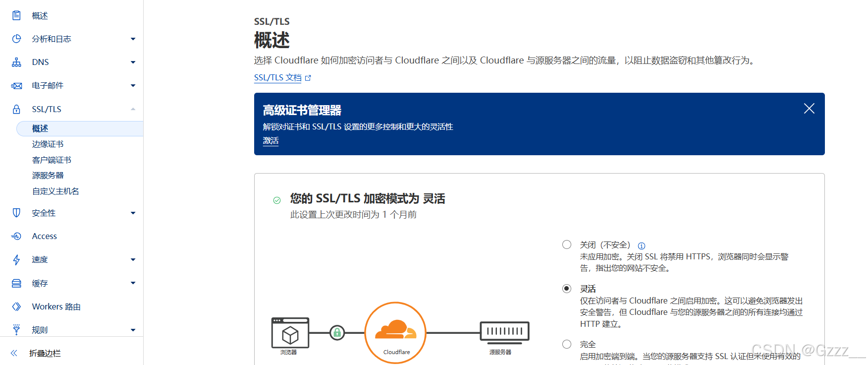868x365 pixels.
Task: Click the 安全性 shield icon
Action: (16, 213)
